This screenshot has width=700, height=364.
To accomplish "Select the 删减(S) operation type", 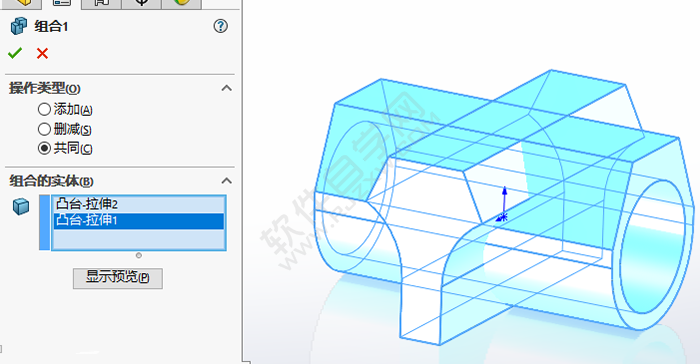I will tap(44, 129).
